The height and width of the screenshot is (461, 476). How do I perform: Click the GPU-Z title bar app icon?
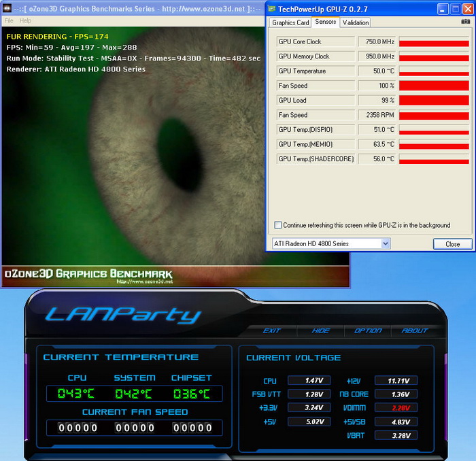(271, 9)
